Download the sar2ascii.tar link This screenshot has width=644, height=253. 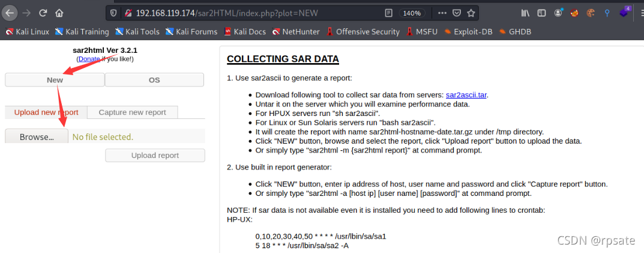(466, 94)
